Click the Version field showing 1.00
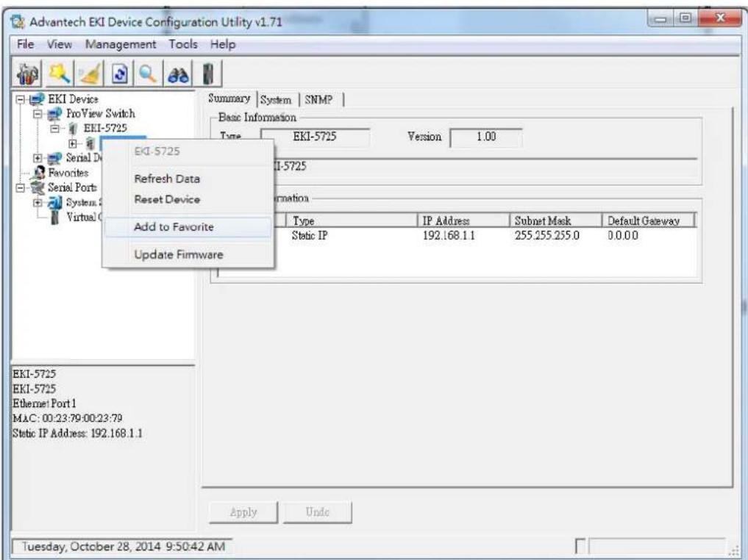This screenshot has height=560, width=748. click(486, 137)
